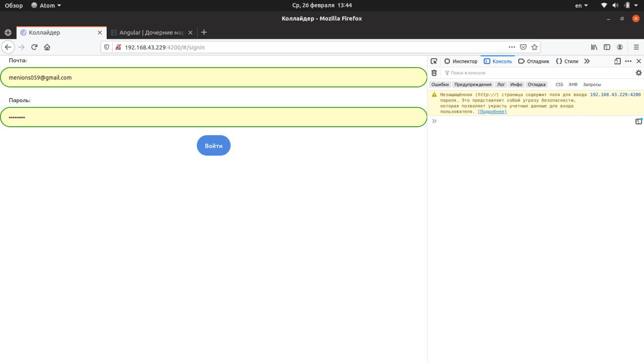Switch to the Отладчик tab
The image size is (644, 362).
pyautogui.click(x=534, y=61)
